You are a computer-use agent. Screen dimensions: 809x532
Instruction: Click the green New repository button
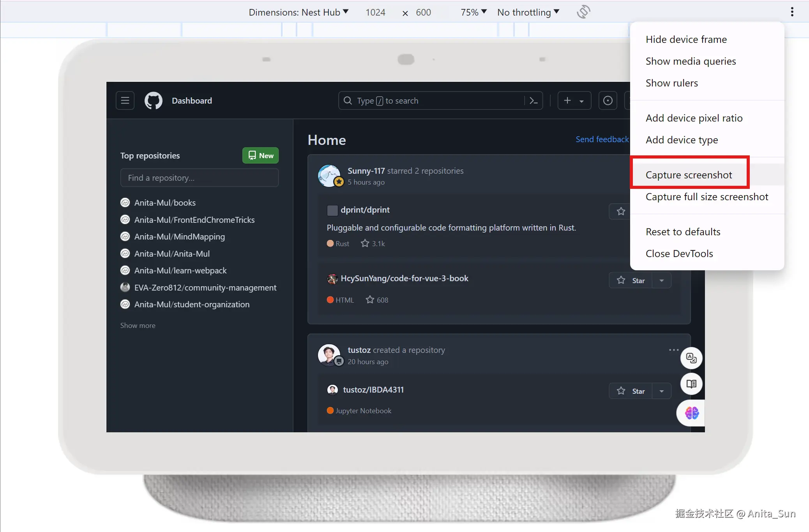click(x=260, y=156)
